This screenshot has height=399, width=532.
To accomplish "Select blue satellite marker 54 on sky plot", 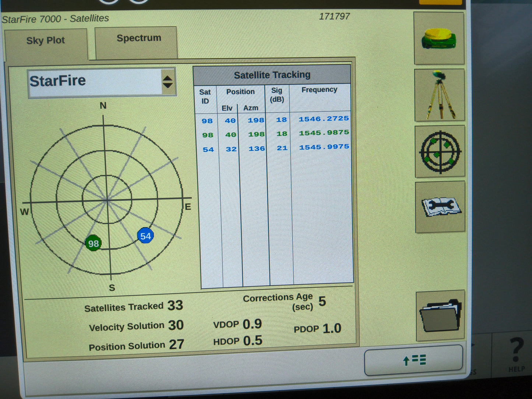I will point(145,236).
